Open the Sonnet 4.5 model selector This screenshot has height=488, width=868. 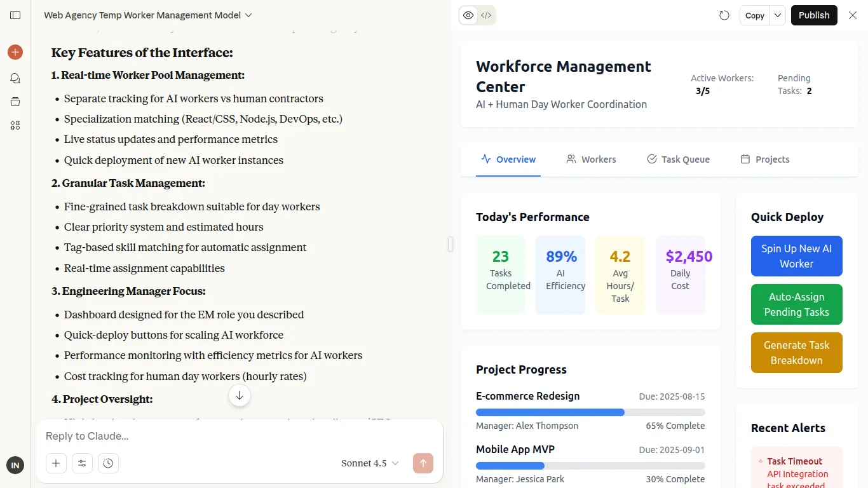370,463
